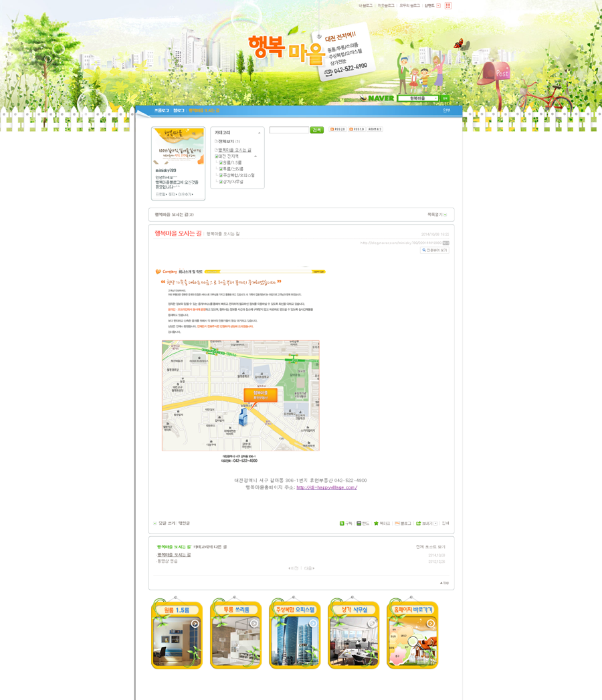Go to 모두의 블로그 link
Image resolution: width=602 pixels, height=700 pixels.
tap(409, 6)
